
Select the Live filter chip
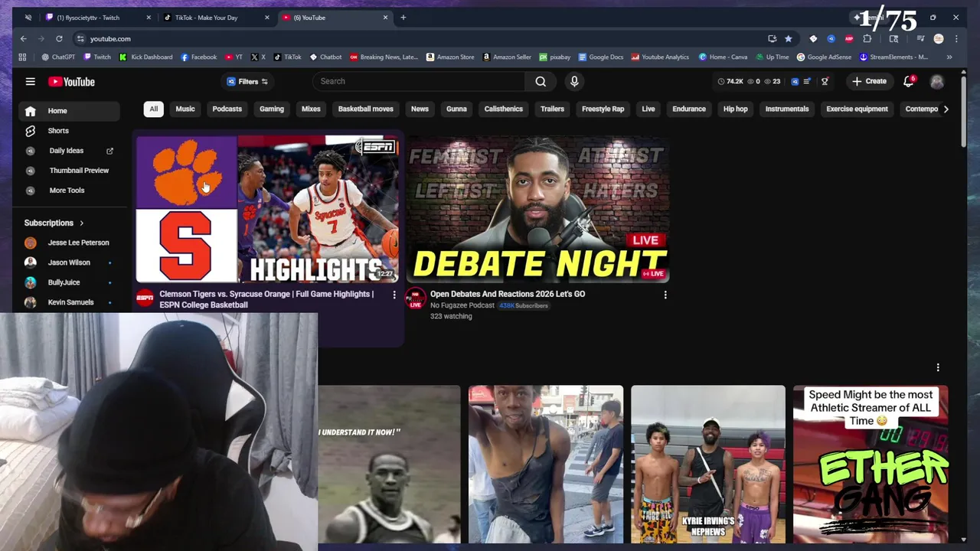pyautogui.click(x=648, y=109)
